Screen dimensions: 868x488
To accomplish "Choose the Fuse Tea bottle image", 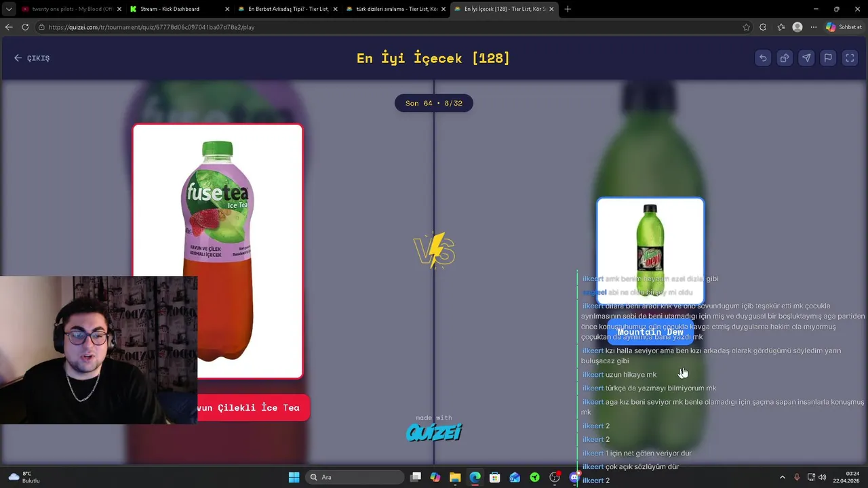I will pos(218,251).
